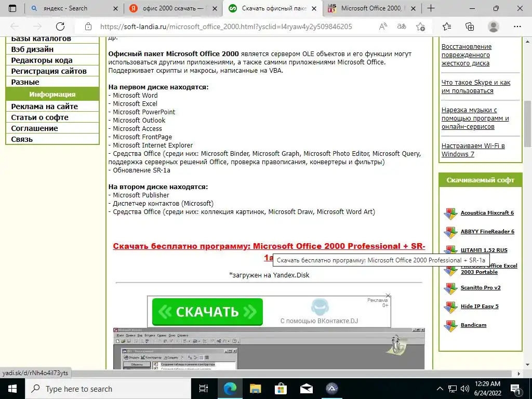The image size is (532, 399).
Task: Add this page to favorites star icon
Action: pyautogui.click(x=420, y=26)
